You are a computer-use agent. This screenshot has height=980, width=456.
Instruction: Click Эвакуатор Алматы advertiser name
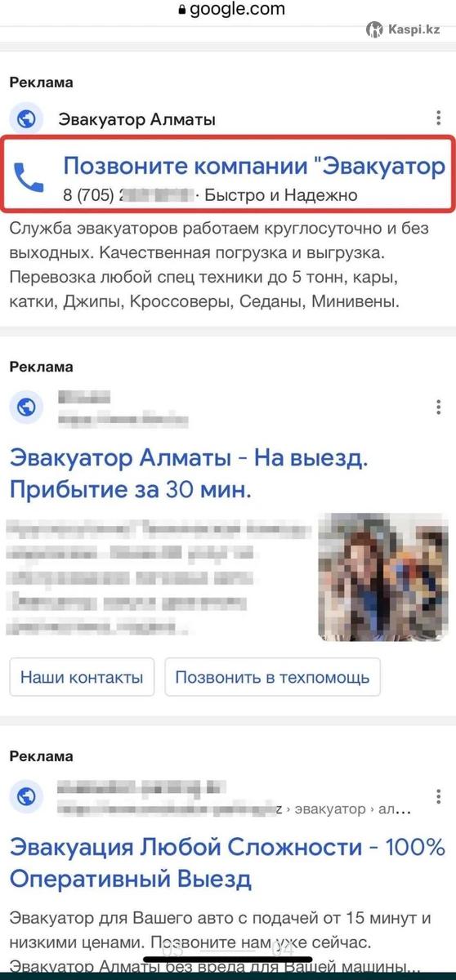[x=136, y=119]
